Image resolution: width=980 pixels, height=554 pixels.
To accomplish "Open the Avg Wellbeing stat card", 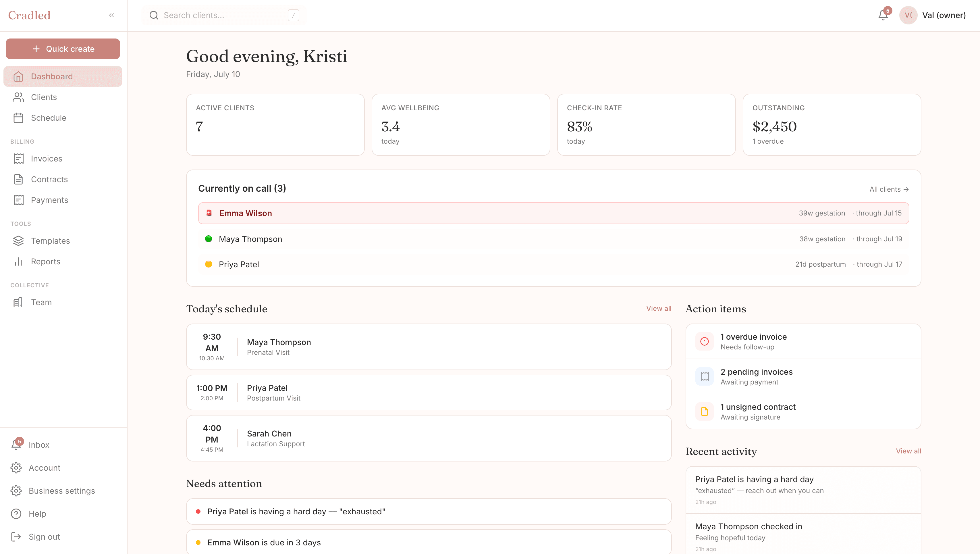I will click(x=461, y=125).
